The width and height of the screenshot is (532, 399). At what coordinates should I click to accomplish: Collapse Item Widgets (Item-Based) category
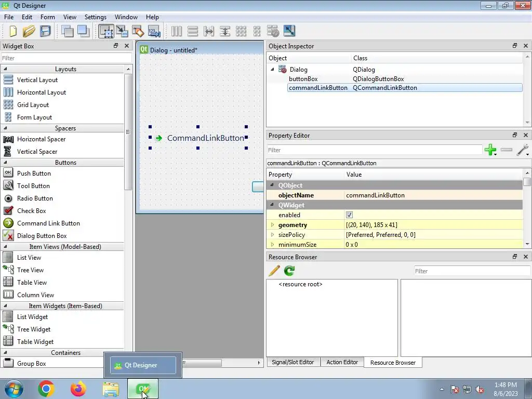tap(5, 305)
